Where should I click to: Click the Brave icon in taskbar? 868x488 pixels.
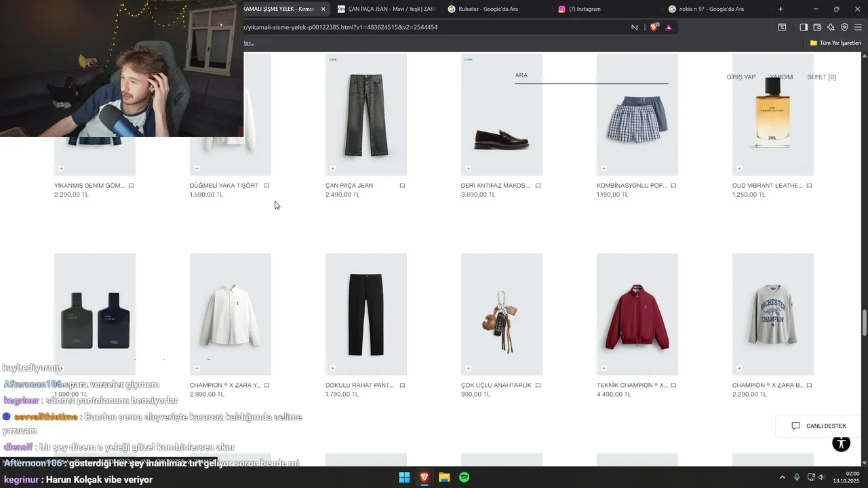pyautogui.click(x=425, y=477)
